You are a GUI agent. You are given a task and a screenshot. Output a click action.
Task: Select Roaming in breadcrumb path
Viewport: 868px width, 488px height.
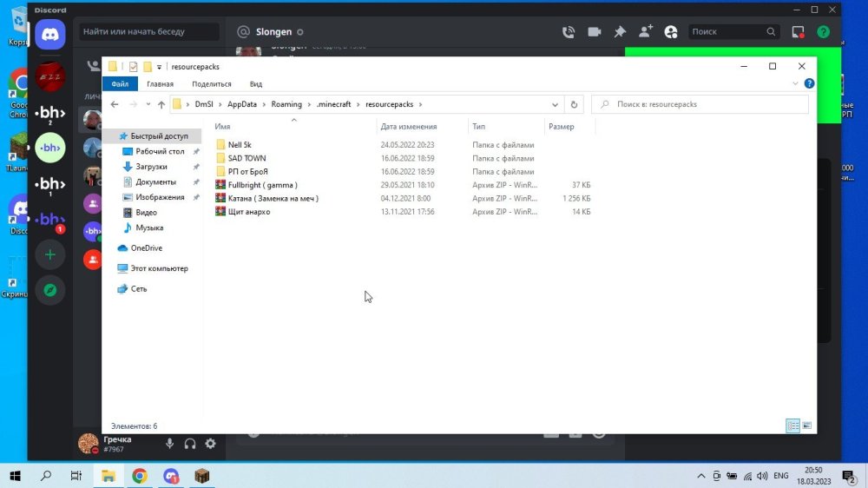tap(286, 104)
